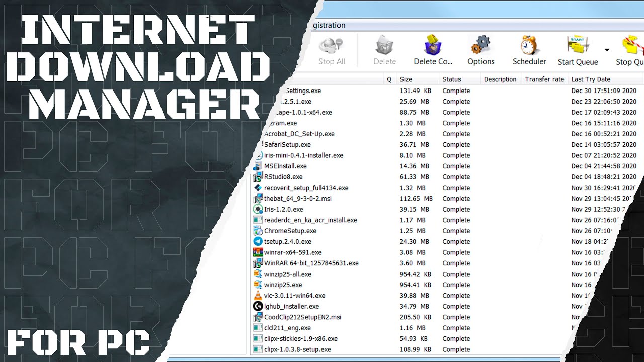644x362 pixels.
Task: Click the 205.50 KB size cell
Action: [415, 317]
